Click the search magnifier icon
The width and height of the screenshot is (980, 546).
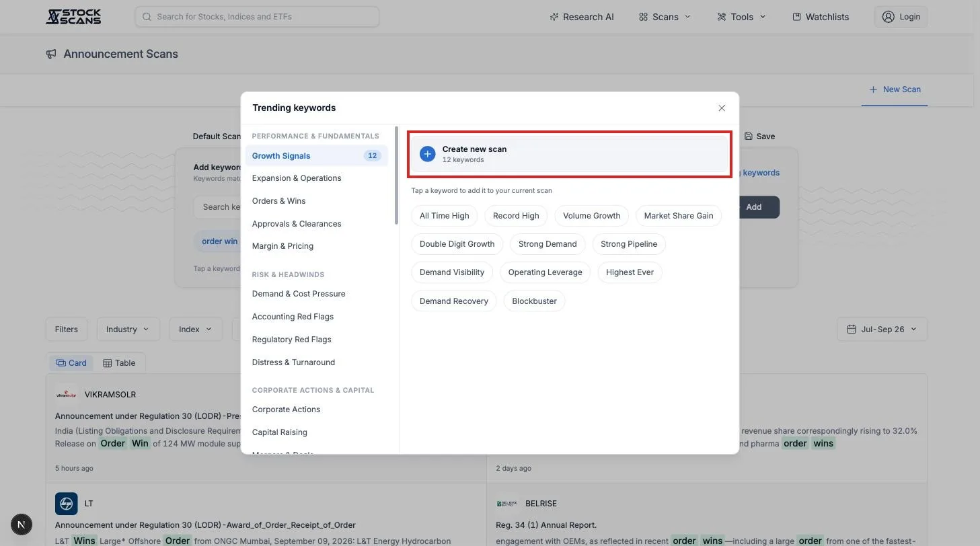point(147,17)
